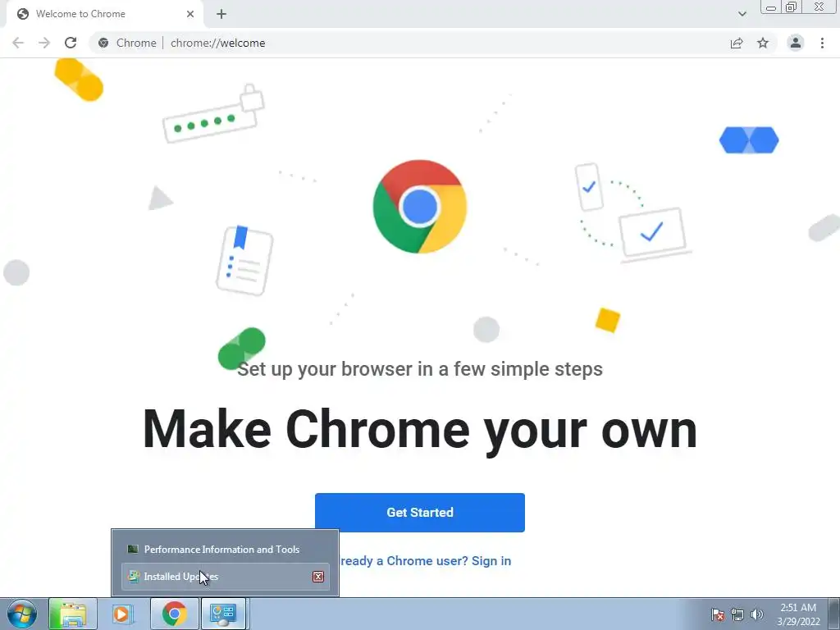Viewport: 840px width, 630px height.
Task: Close the Welcome to Chrome tab
Action: point(190,14)
